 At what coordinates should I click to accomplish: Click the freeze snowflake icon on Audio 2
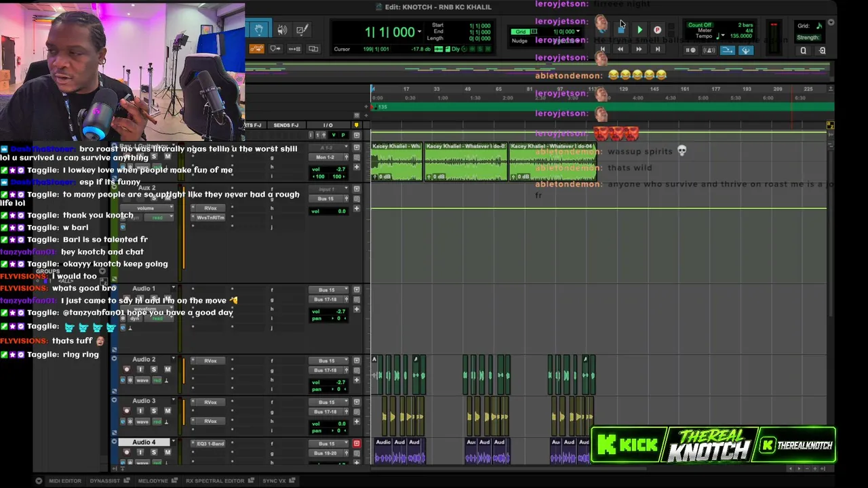(x=130, y=381)
